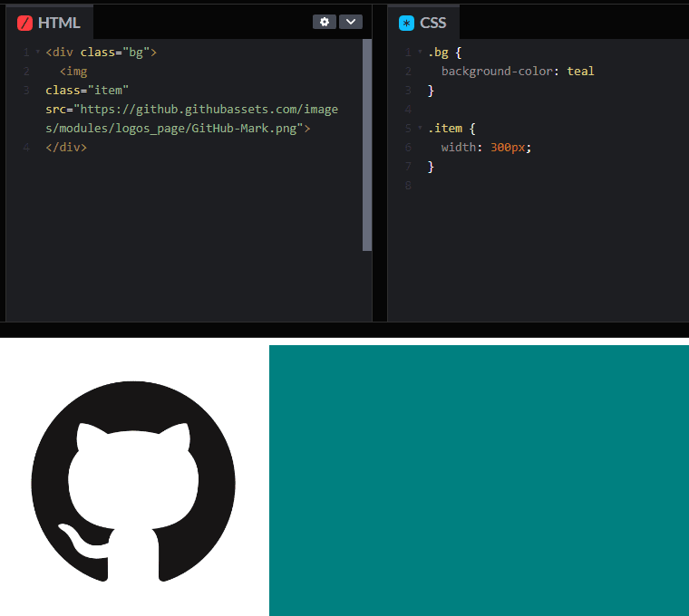
Task: Fold the .item rule arrow in CSS
Action: click(x=420, y=129)
